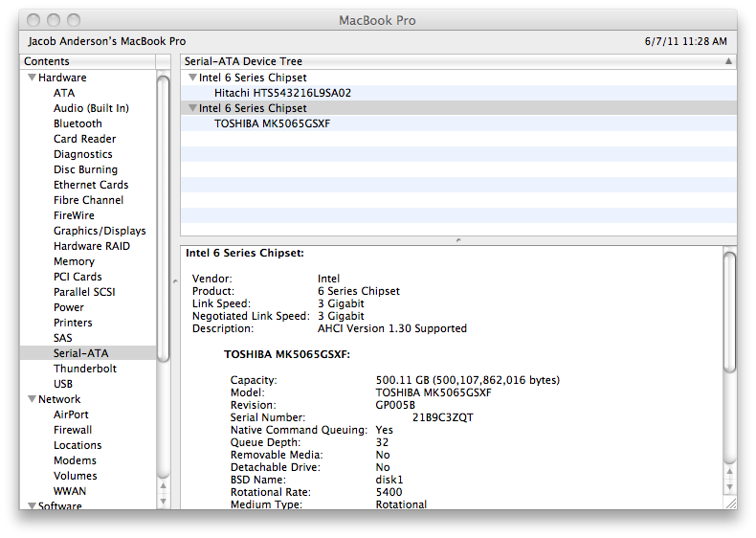Click the vertical sidebar splitter handle
This screenshot has width=756, height=538.
click(x=175, y=281)
